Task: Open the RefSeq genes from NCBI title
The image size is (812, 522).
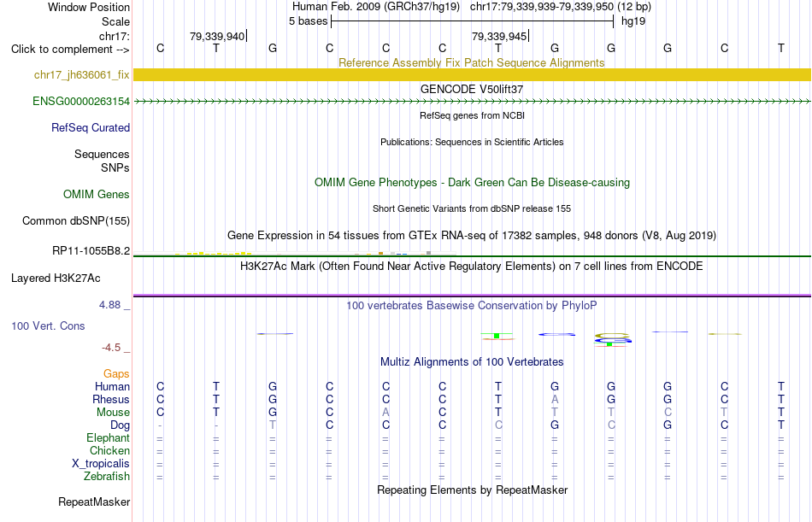Action: point(472,115)
